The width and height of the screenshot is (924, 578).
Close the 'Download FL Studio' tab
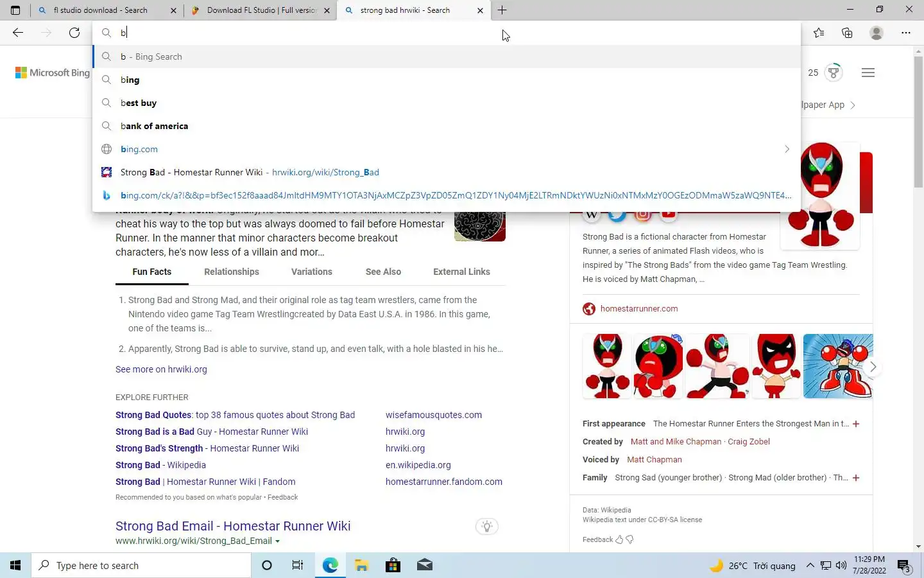(327, 10)
